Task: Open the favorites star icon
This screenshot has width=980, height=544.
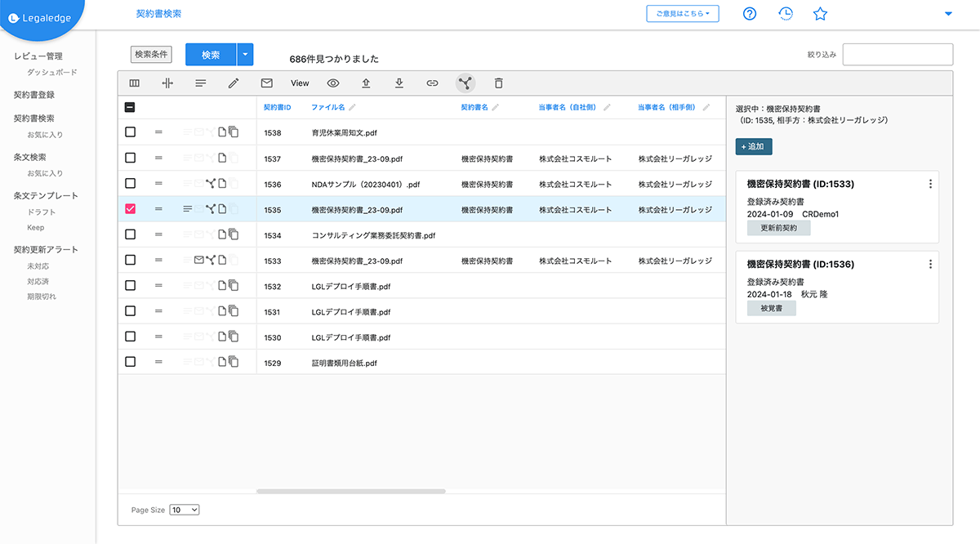Action: pyautogui.click(x=821, y=13)
